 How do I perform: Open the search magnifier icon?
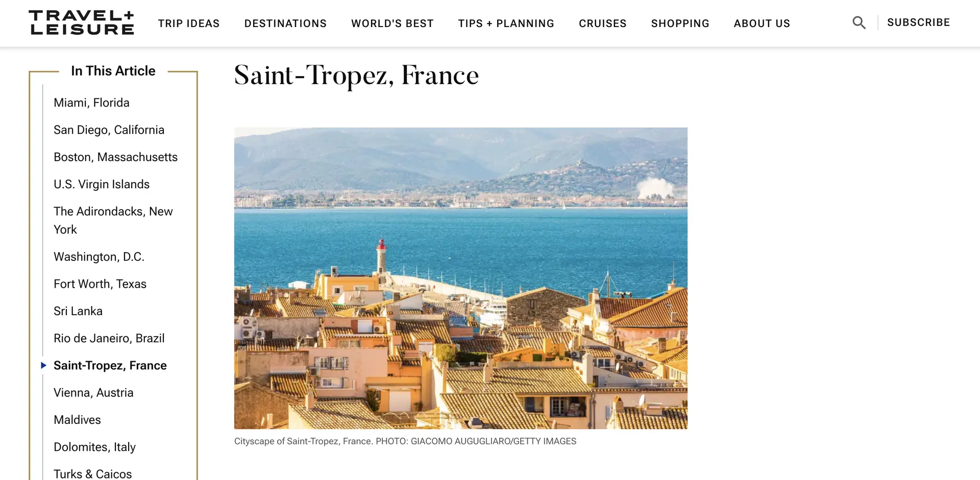pos(859,22)
